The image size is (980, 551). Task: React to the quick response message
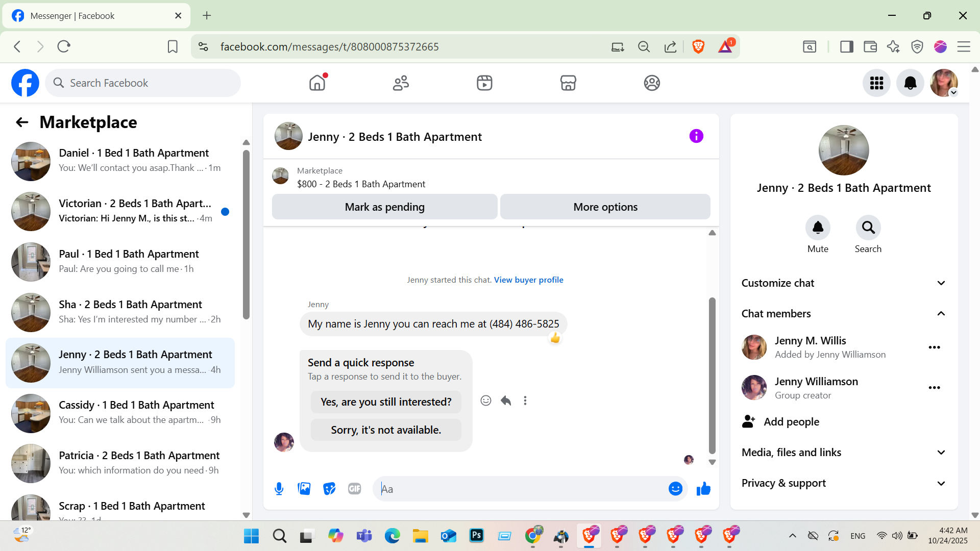(x=486, y=400)
